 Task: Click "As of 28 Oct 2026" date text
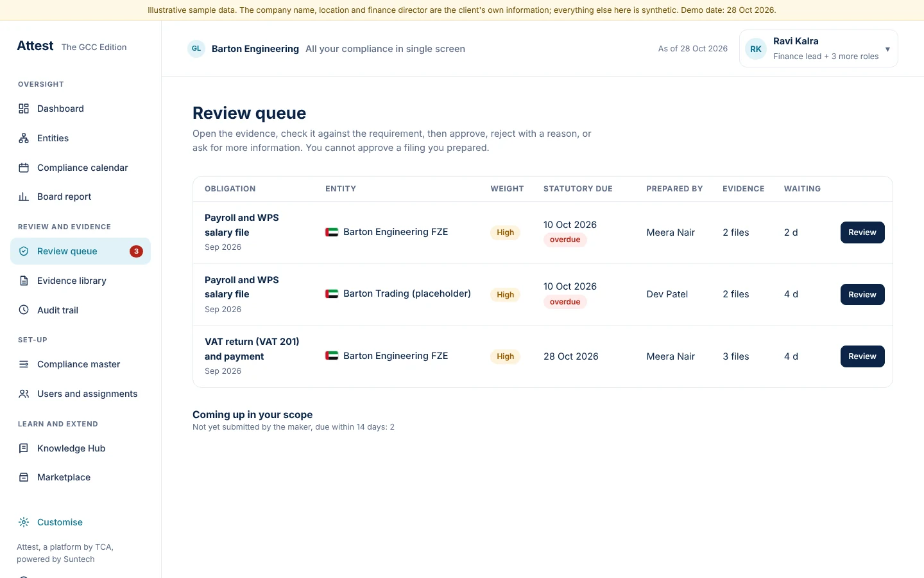point(693,49)
